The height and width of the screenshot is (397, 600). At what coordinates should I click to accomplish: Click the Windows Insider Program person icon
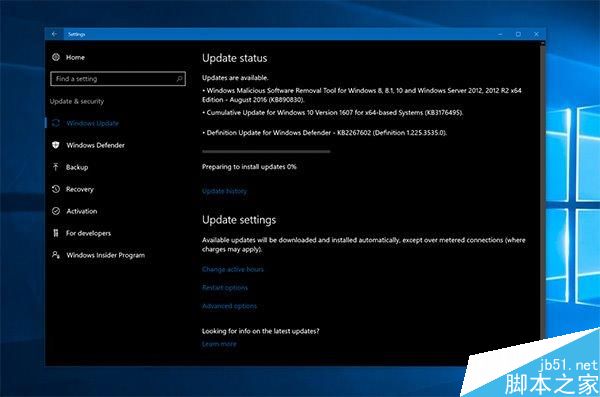[56, 255]
